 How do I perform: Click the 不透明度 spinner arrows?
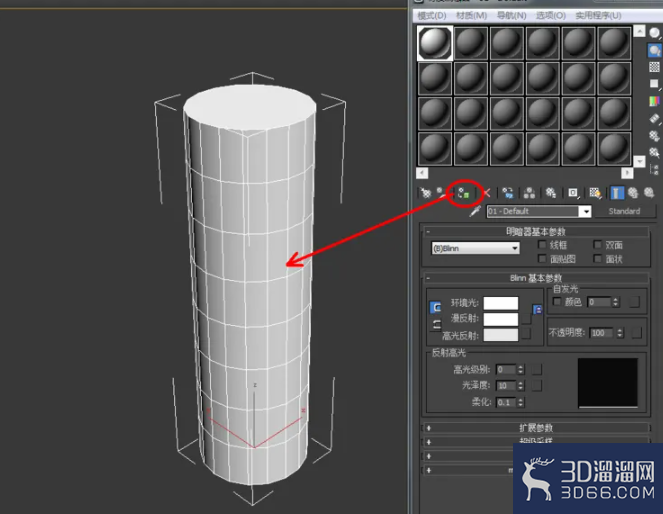(x=620, y=333)
